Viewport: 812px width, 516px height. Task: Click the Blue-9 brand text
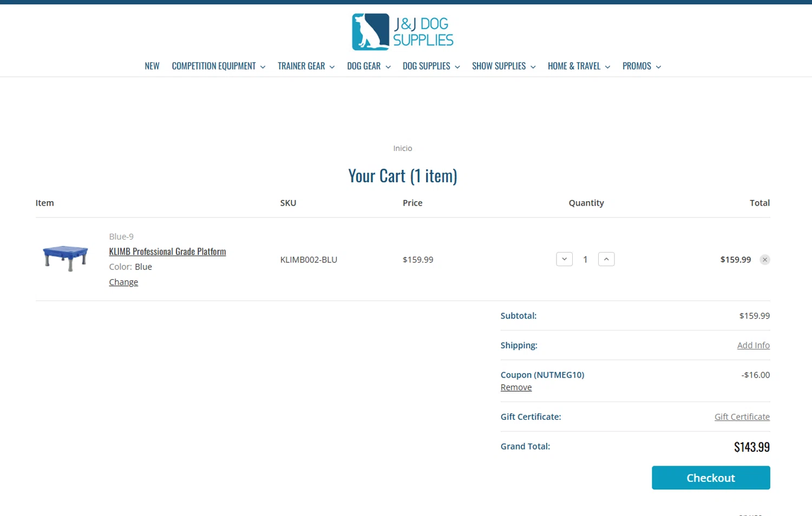(x=121, y=236)
